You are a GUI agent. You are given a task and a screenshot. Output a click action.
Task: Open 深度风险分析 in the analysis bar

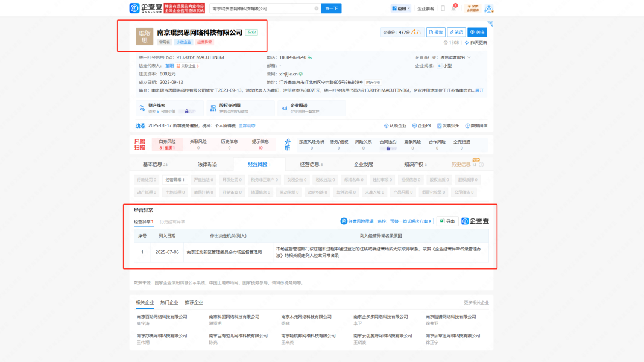pyautogui.click(x=312, y=144)
